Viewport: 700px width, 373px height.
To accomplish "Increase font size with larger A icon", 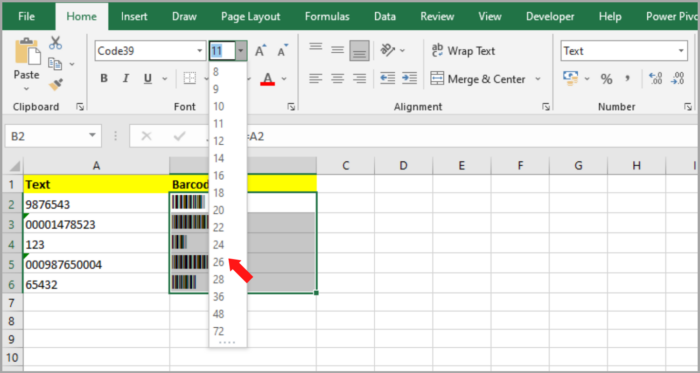I will [260, 51].
